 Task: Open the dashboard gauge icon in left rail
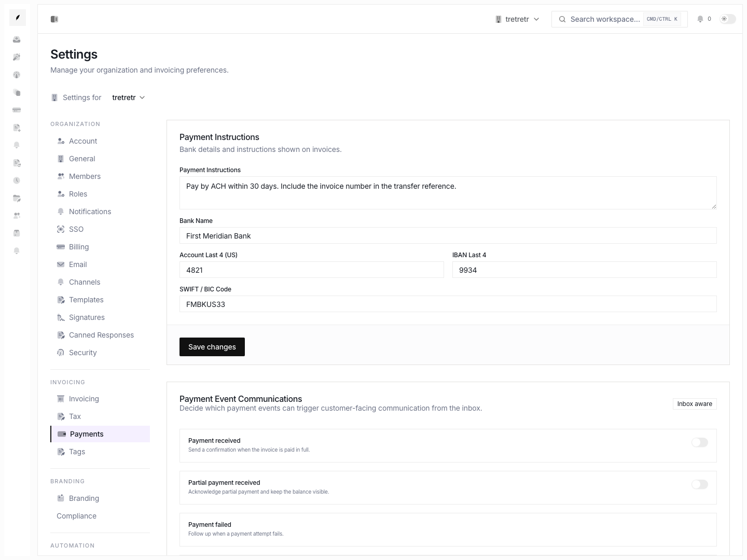coord(17,75)
